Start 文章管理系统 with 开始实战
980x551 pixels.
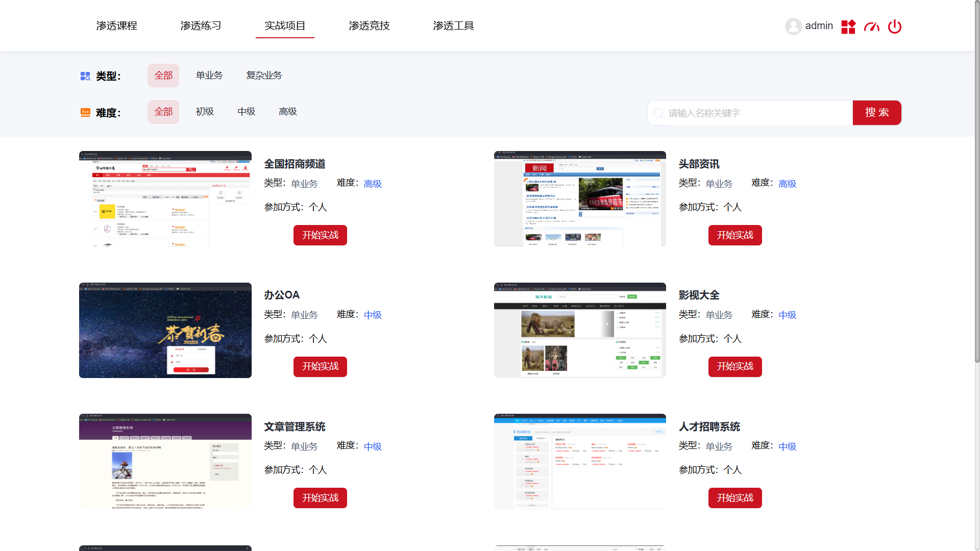click(320, 498)
